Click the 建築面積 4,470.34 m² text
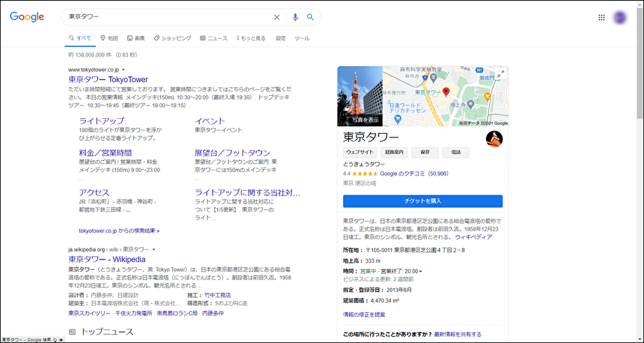644x343 pixels. pyautogui.click(x=371, y=301)
